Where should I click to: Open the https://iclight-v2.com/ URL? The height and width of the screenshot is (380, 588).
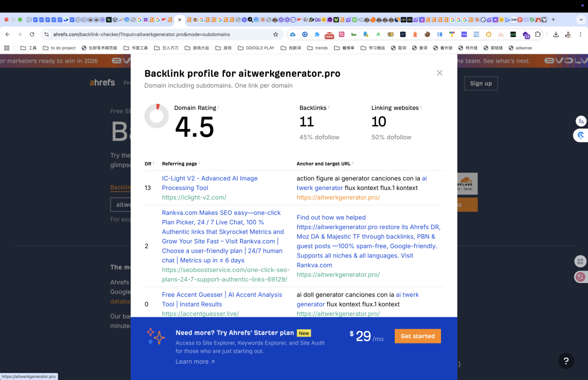coord(194,197)
